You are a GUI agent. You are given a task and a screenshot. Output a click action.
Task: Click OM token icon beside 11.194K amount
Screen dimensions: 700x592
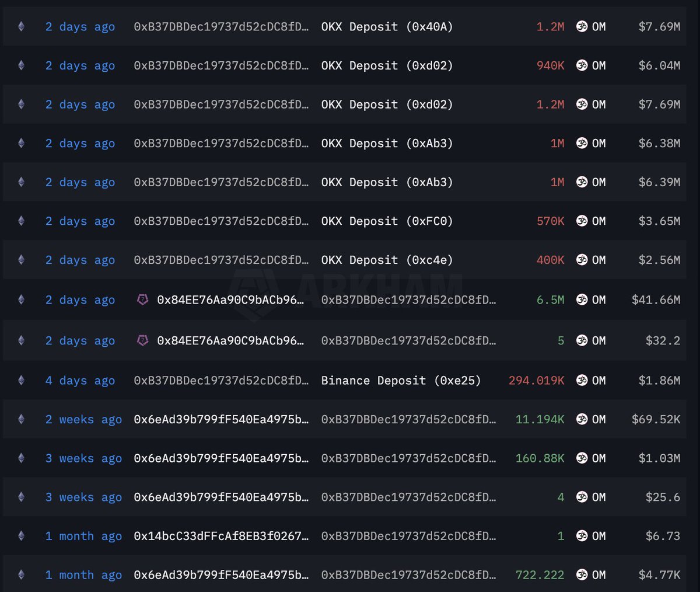coord(582,419)
